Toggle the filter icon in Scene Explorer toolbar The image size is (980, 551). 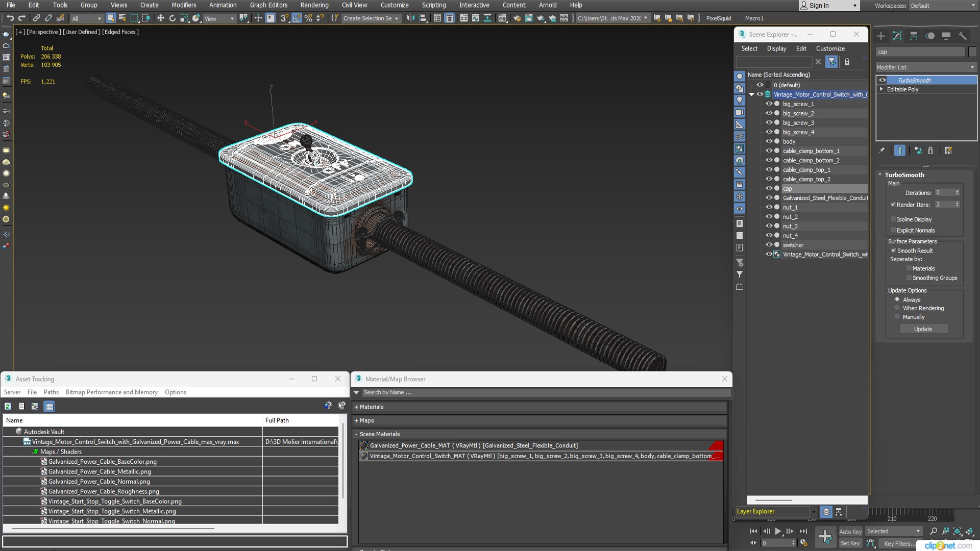(x=832, y=62)
